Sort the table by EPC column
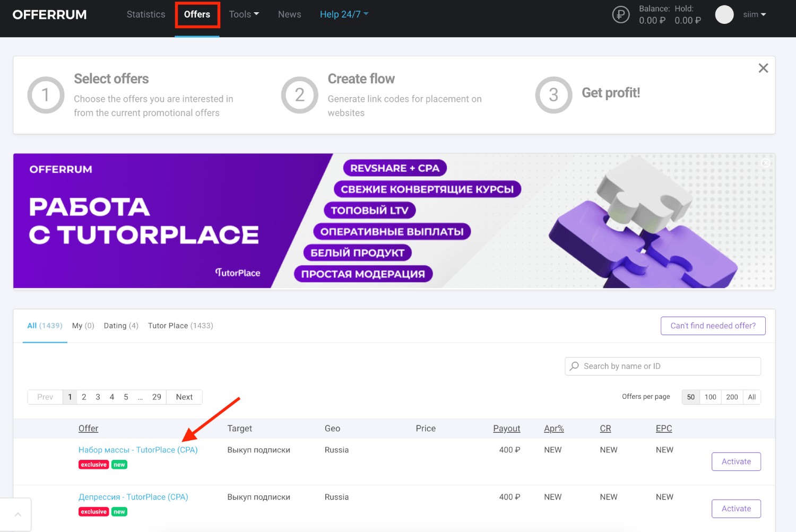 tap(664, 429)
